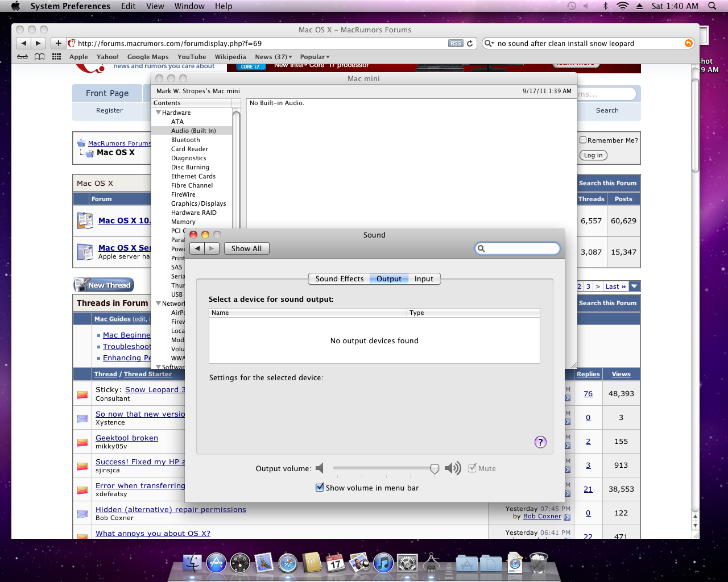Open the Edit menu

[x=129, y=6]
